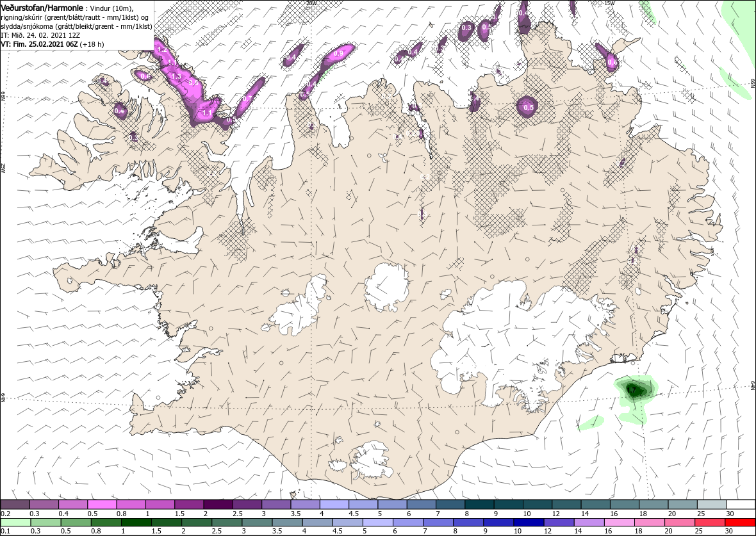Click the '4.5' tick label in upper legend
This screenshot has width=756, height=536.
(355, 514)
